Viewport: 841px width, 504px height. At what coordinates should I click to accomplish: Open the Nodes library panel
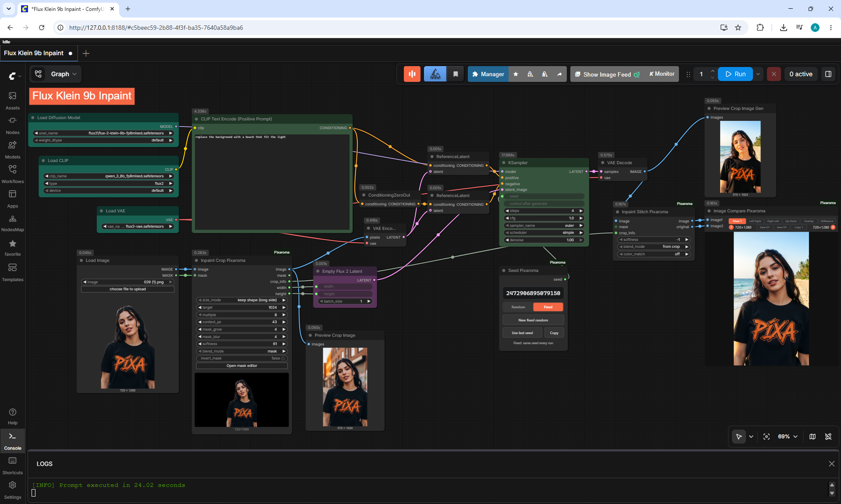click(13, 125)
